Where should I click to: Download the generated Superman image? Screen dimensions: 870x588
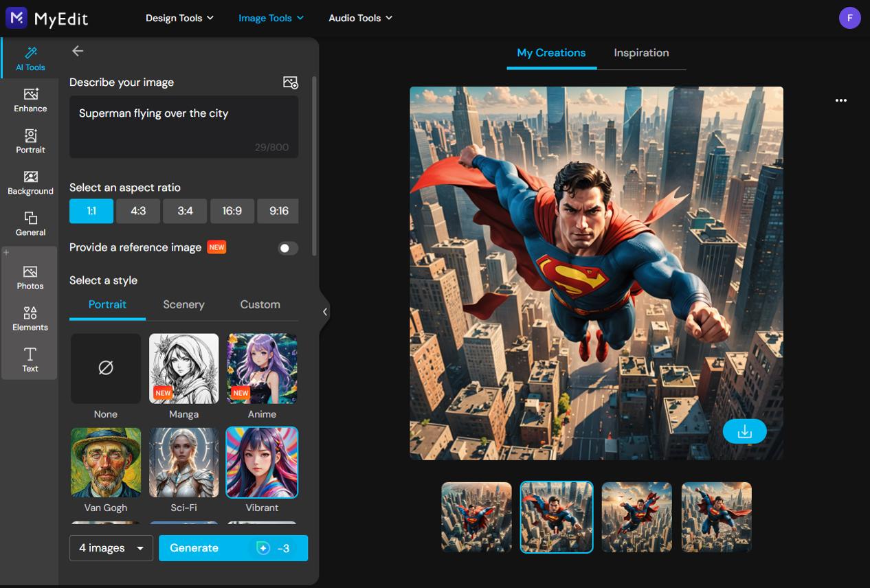(745, 431)
